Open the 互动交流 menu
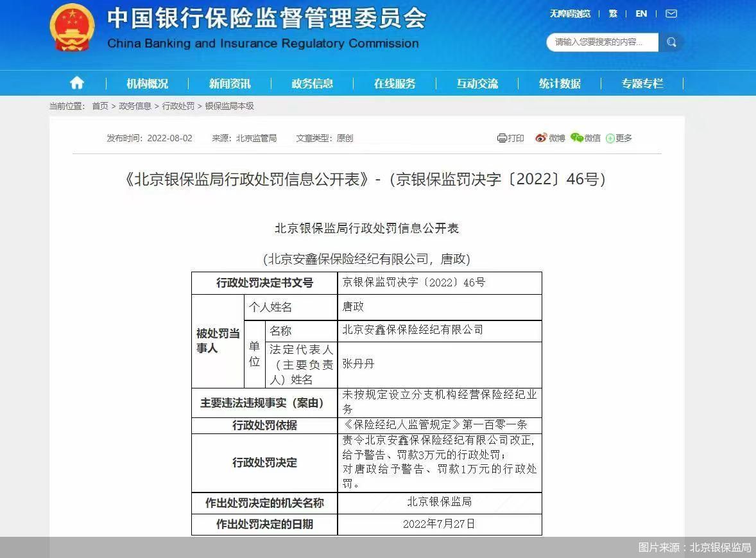The height and width of the screenshot is (558, 756). pos(477,83)
